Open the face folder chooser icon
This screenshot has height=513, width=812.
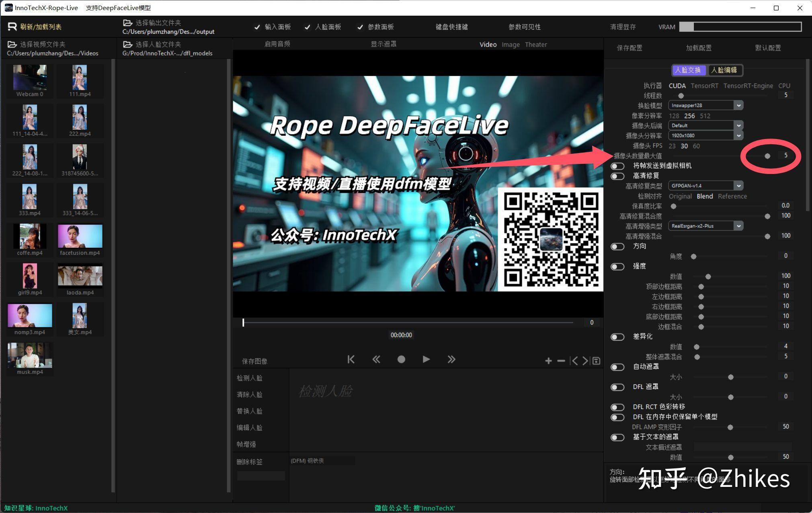click(x=127, y=44)
